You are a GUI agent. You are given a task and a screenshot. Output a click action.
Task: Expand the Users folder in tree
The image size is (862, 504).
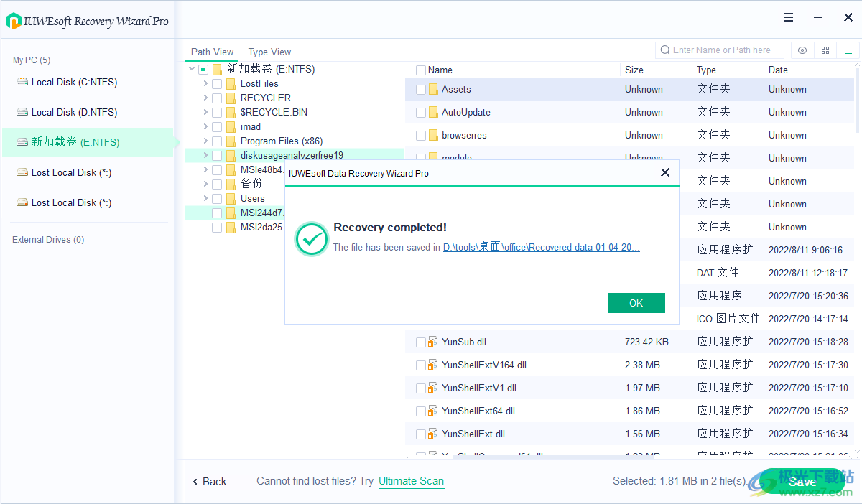click(205, 198)
